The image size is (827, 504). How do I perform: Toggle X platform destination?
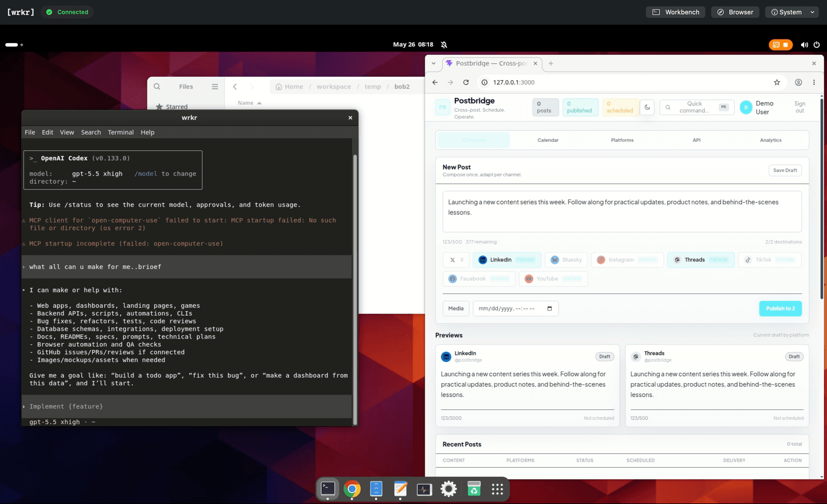click(456, 260)
